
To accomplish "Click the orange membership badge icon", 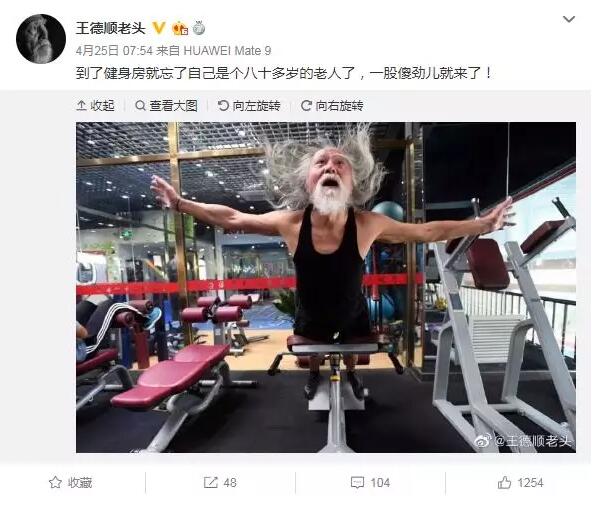I will (x=180, y=28).
